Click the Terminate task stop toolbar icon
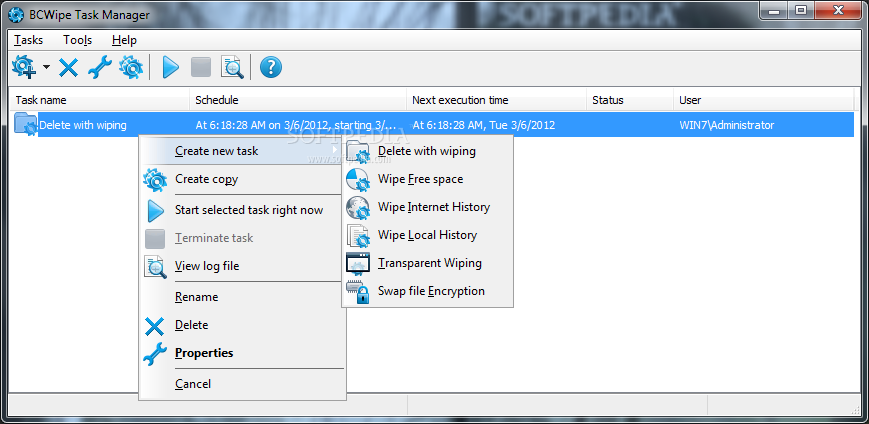Screen dimensions: 869x424 tap(201, 68)
